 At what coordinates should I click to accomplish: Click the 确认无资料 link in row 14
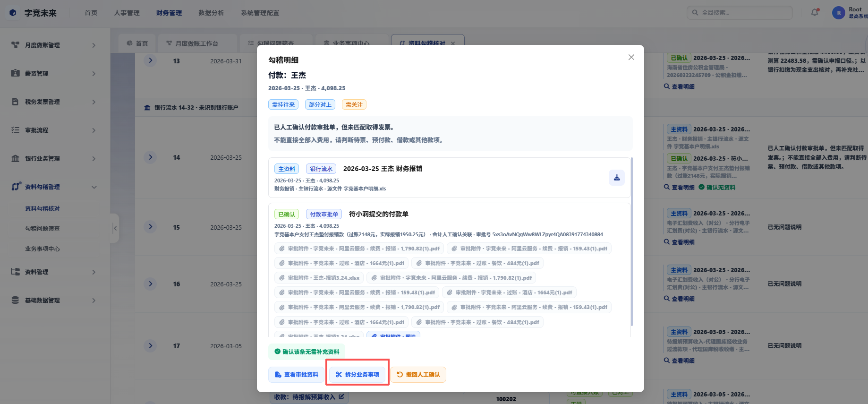[x=717, y=187]
